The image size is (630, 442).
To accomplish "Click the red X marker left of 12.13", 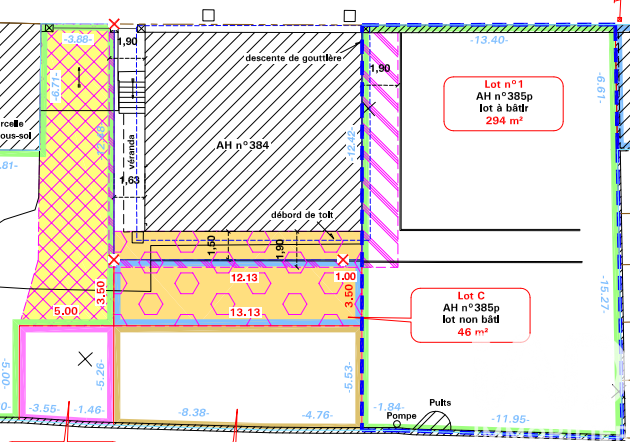I will [114, 260].
